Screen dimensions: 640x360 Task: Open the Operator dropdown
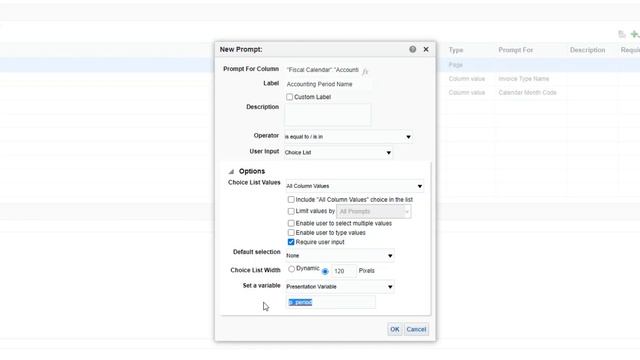[348, 137]
